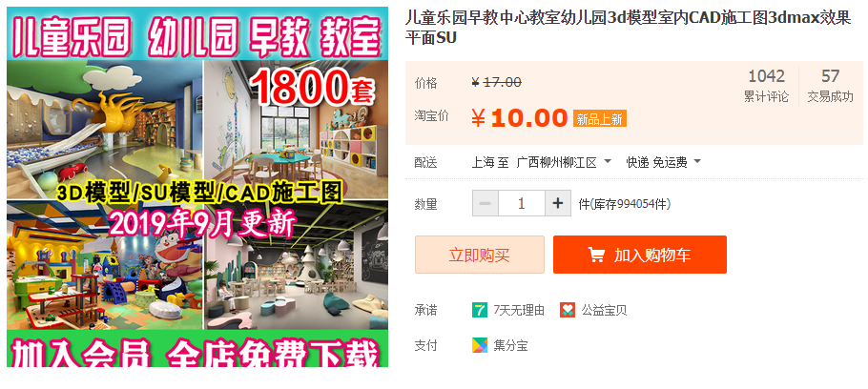Click the 7天无理由 promise text
The image size is (868, 389).
click(x=519, y=311)
